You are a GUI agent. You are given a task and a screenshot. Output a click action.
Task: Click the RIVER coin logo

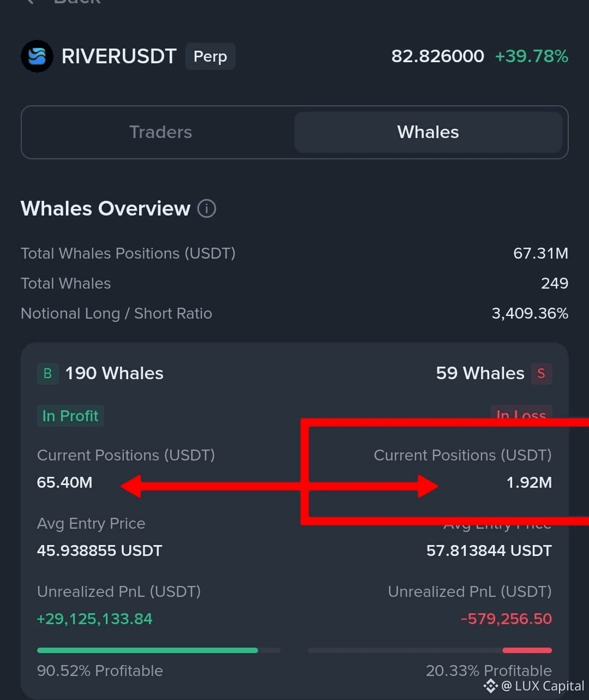37,56
